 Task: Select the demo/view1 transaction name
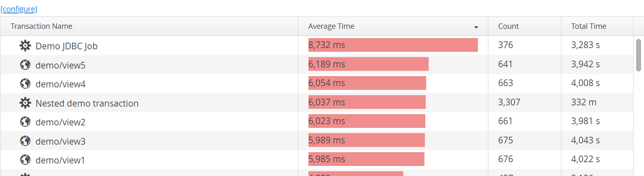click(60, 160)
